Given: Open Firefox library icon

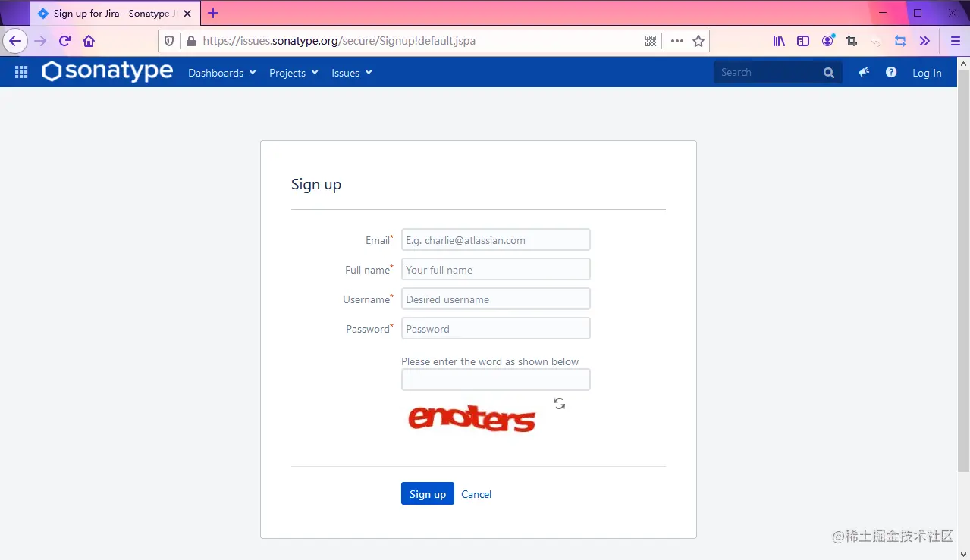Looking at the screenshot, I should [x=779, y=41].
